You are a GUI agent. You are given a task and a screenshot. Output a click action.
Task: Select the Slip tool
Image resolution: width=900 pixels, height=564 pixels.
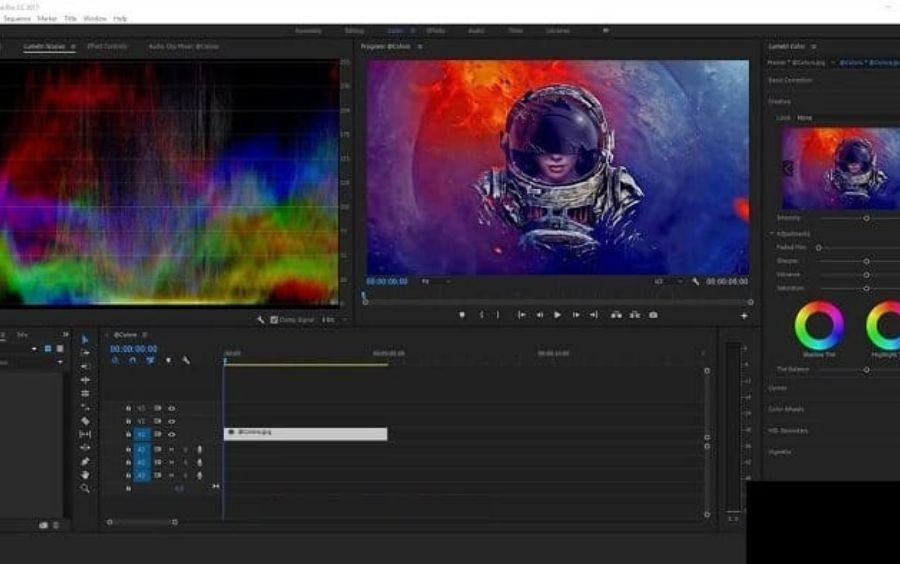pyautogui.click(x=85, y=434)
